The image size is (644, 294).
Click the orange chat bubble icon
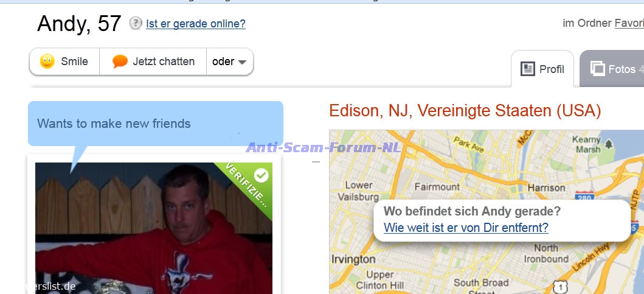[120, 61]
